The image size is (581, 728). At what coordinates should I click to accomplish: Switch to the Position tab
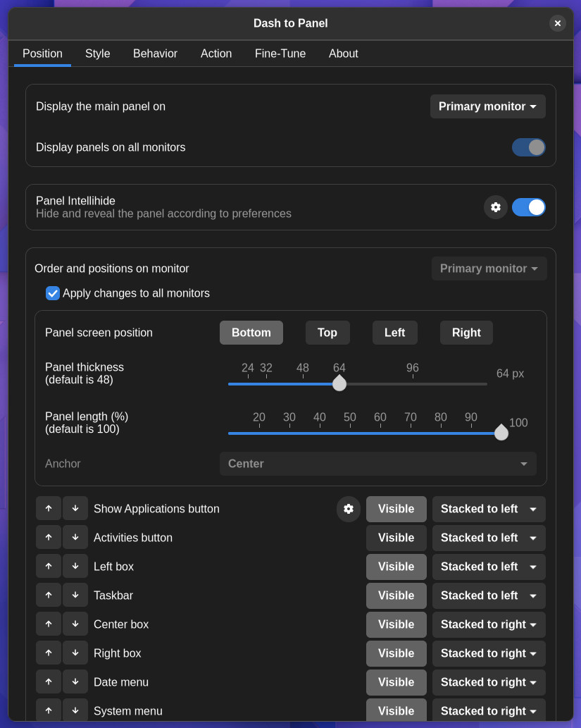(42, 54)
